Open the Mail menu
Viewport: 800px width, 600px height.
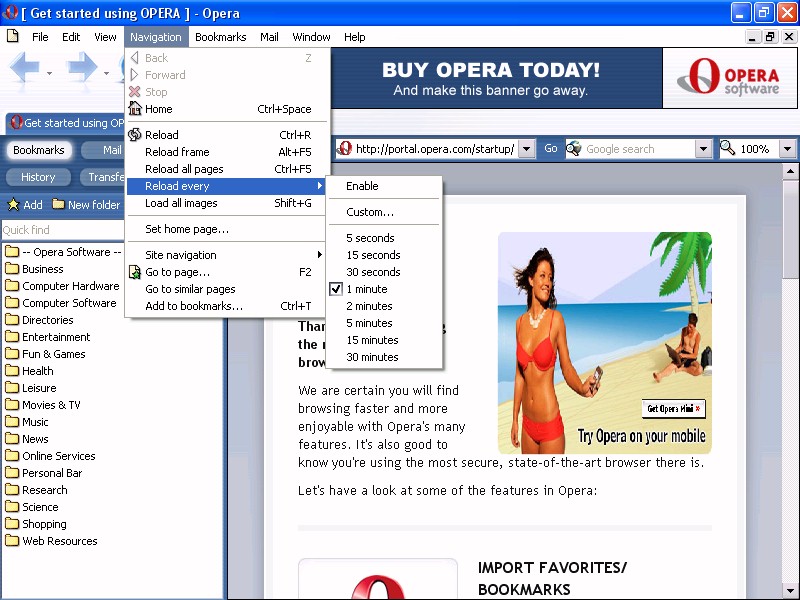coord(269,37)
